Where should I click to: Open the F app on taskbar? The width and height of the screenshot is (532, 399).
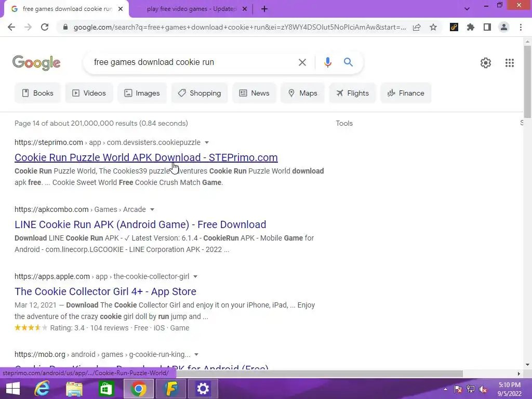pos(171,389)
